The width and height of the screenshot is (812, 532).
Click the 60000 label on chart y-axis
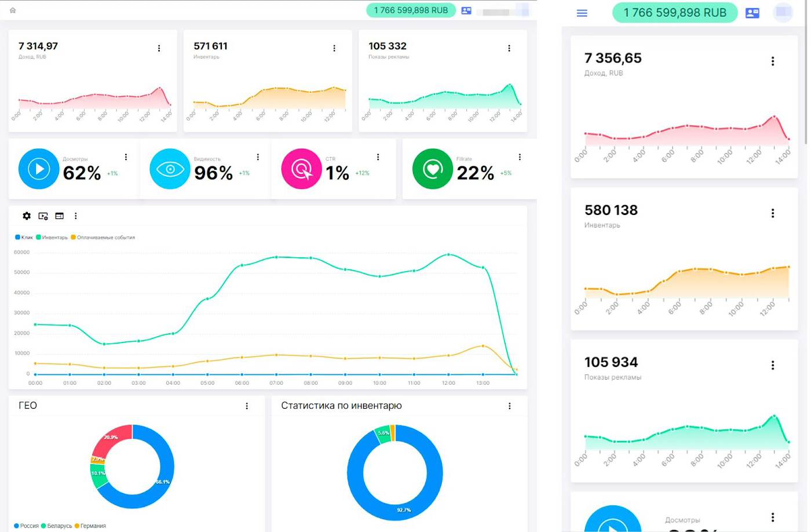pyautogui.click(x=21, y=252)
